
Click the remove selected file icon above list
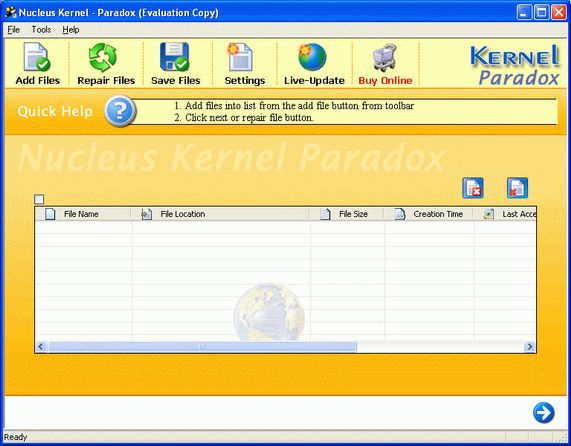pyautogui.click(x=473, y=188)
